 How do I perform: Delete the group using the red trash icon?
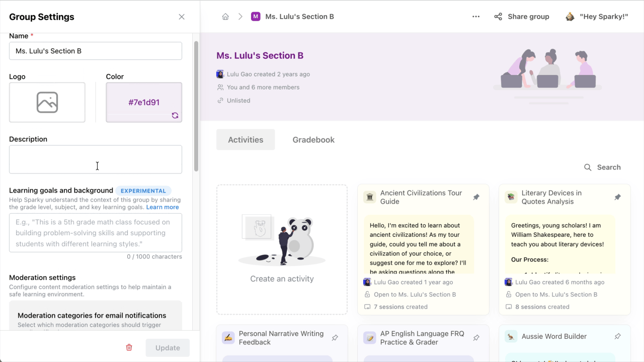click(x=129, y=347)
